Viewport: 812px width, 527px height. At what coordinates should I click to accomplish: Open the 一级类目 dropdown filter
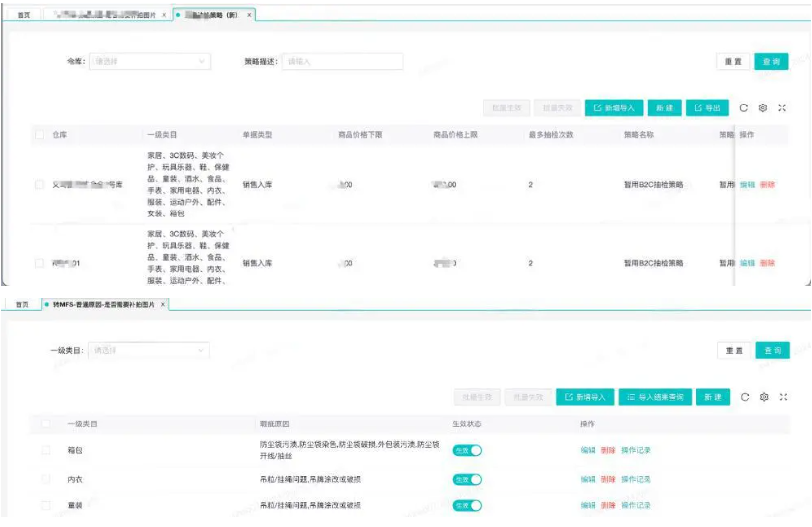(x=148, y=350)
